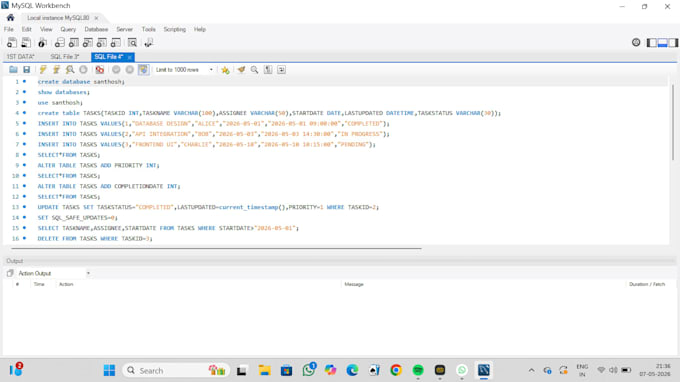Open the object inspector icon

tap(42, 42)
